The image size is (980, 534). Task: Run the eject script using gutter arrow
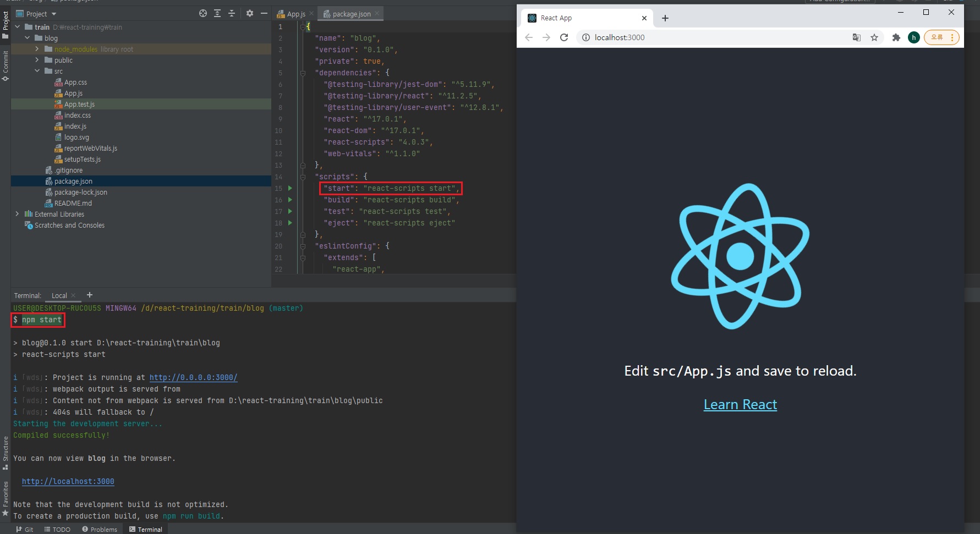pos(290,223)
